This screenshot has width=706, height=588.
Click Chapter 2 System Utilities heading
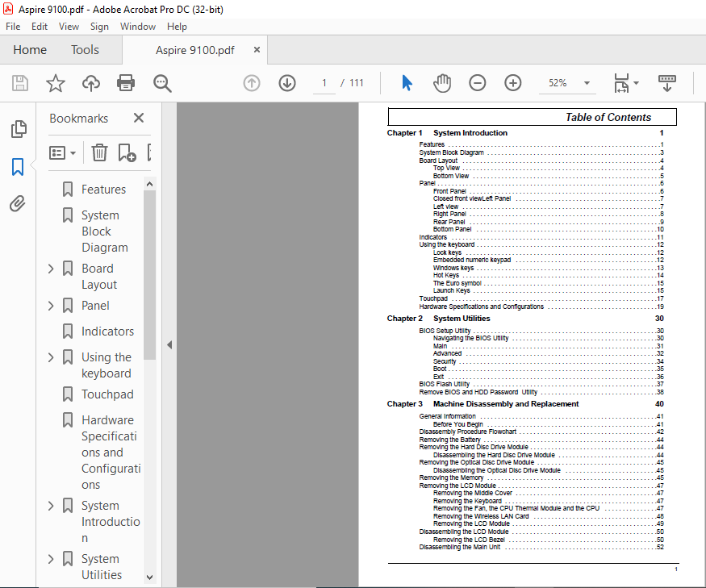[x=439, y=319]
